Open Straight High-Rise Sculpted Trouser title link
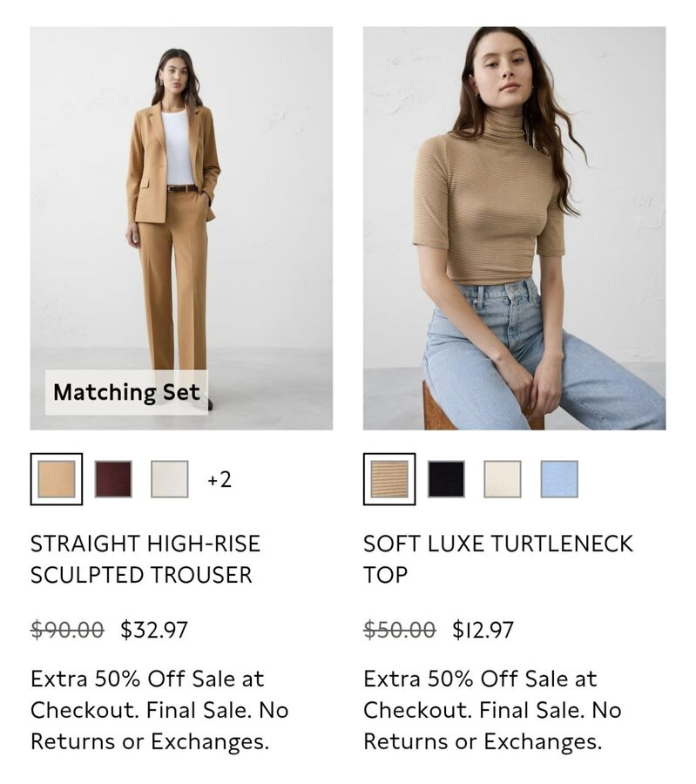 (x=145, y=559)
